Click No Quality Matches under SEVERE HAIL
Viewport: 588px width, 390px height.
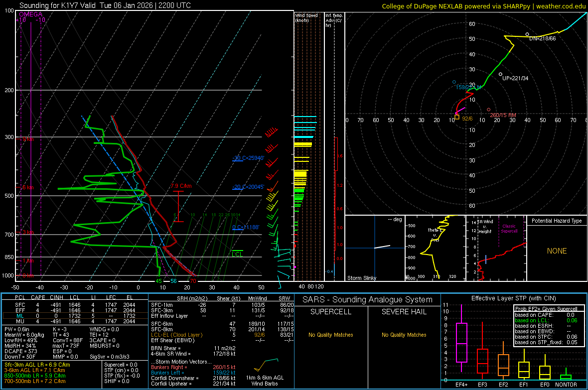pyautogui.click(x=404, y=335)
